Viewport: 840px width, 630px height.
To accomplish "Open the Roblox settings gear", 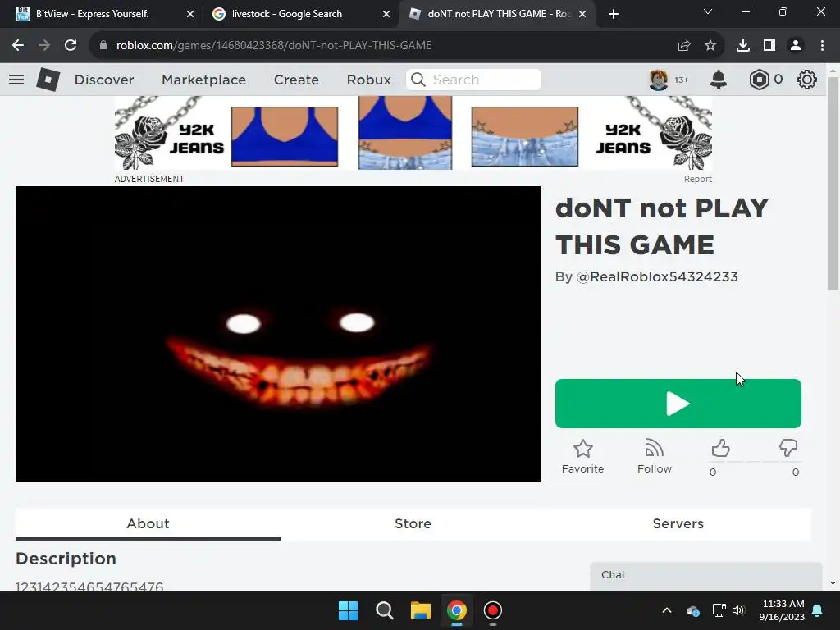I will pyautogui.click(x=807, y=80).
